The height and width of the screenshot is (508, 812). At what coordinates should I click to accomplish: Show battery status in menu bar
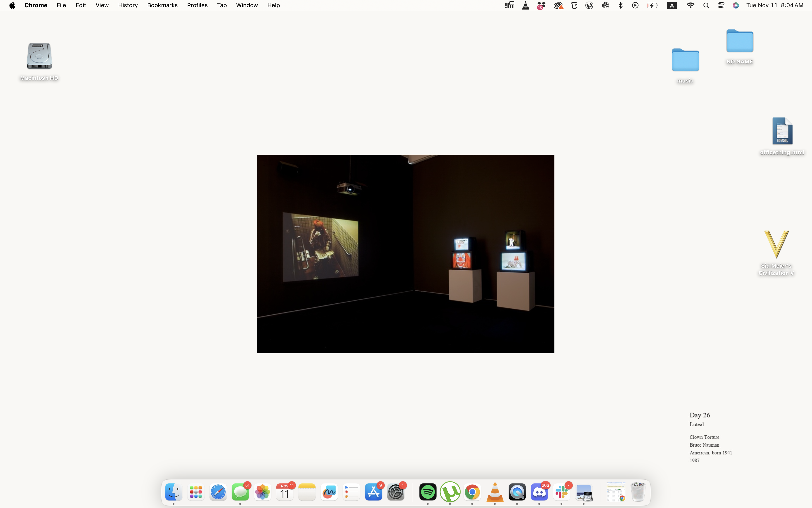652,5
